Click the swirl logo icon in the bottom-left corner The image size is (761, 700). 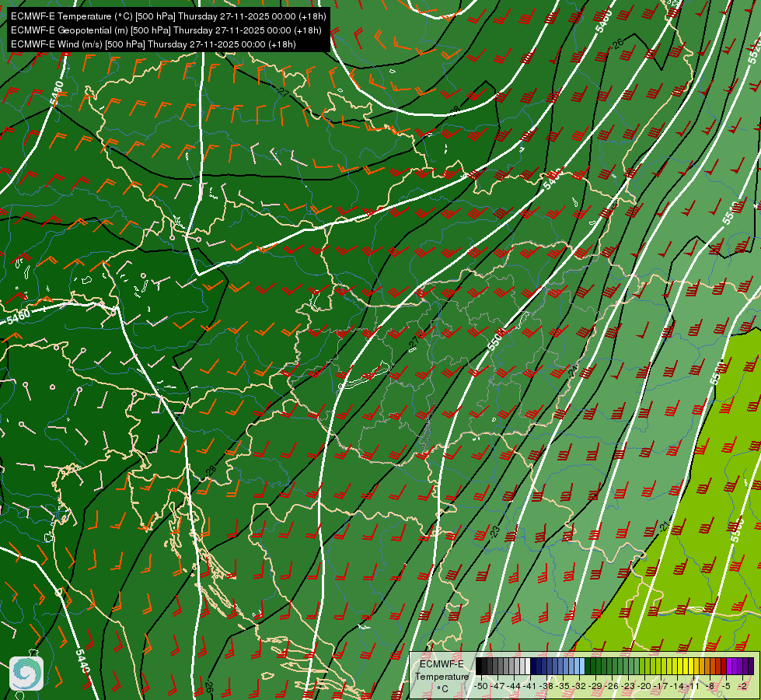26,673
